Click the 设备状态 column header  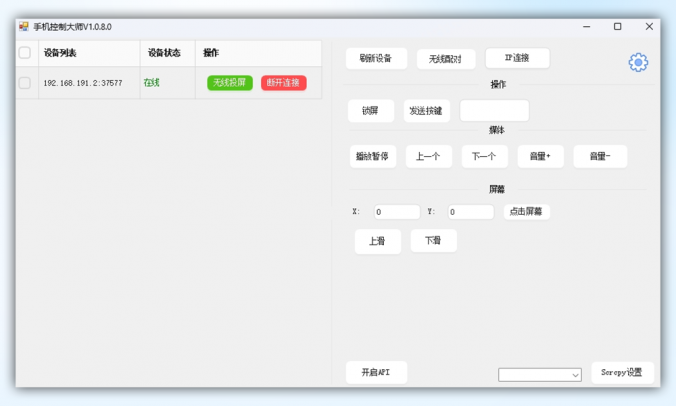164,53
